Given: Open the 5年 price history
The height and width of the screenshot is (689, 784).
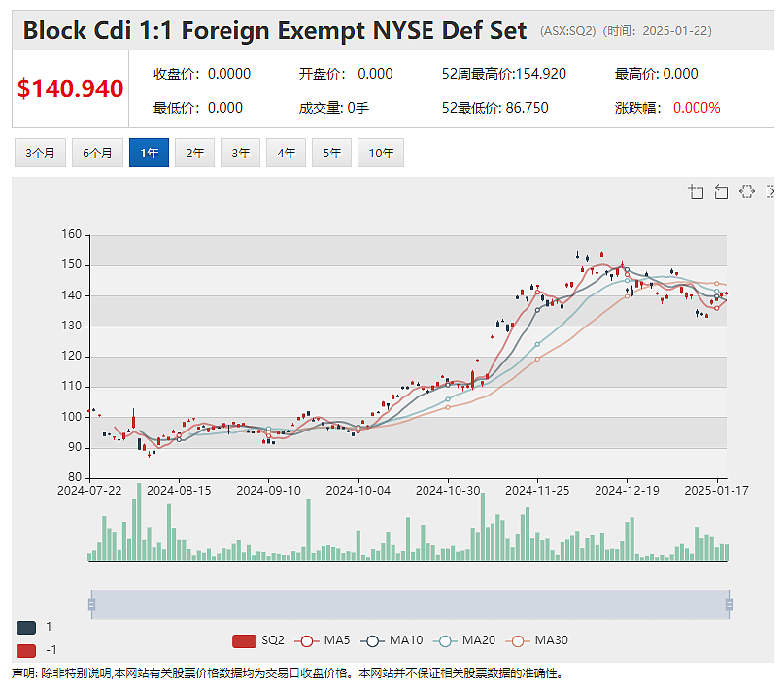Looking at the screenshot, I should tap(331, 153).
